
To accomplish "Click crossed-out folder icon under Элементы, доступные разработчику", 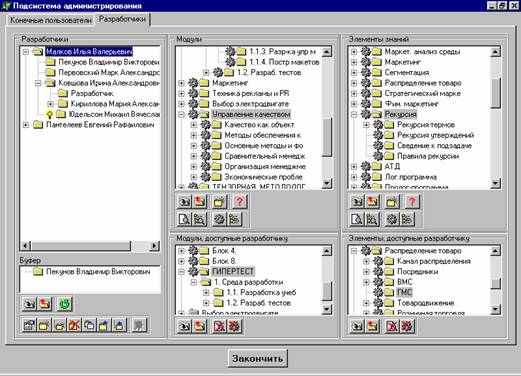I will coord(392,326).
